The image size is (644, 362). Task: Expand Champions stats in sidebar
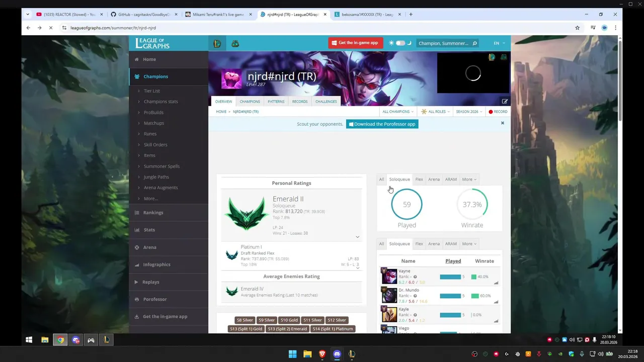160,102
